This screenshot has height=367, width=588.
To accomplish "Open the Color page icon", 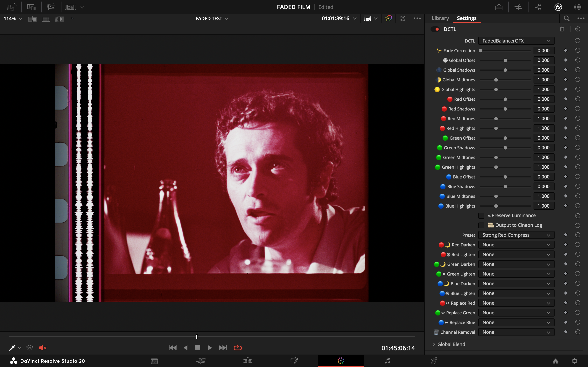I will click(341, 361).
